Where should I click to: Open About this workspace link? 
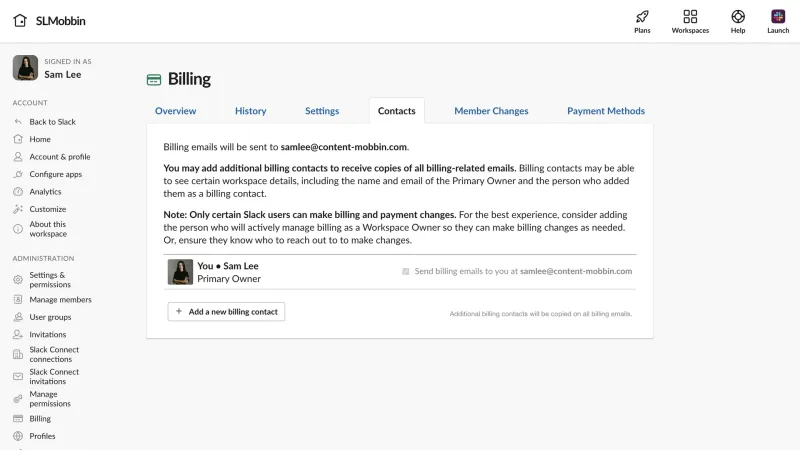[x=48, y=229]
